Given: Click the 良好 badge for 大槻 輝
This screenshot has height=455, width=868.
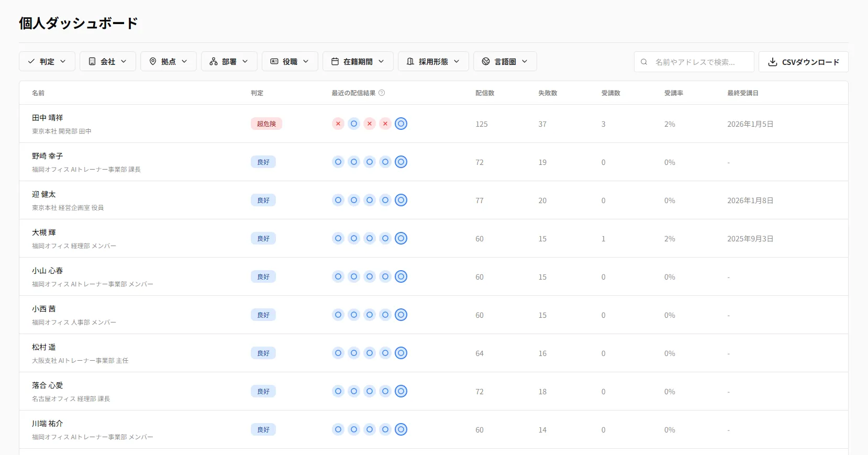Looking at the screenshot, I should click(x=263, y=238).
